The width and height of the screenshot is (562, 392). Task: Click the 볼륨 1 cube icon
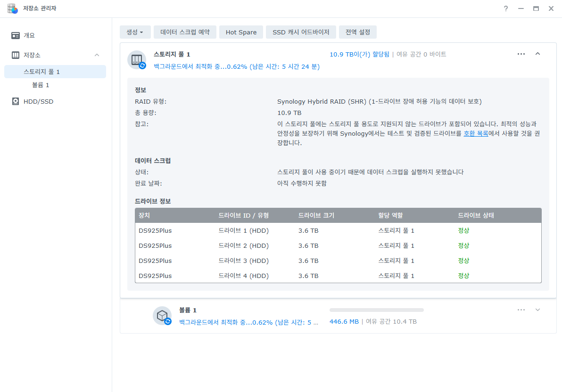click(162, 316)
